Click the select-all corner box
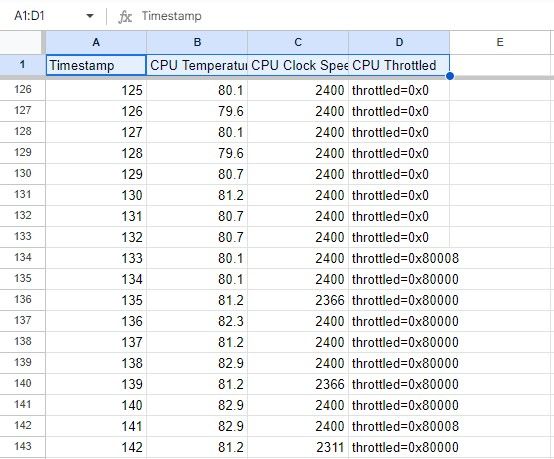Viewport: 554px width, 459px height. pos(22,42)
